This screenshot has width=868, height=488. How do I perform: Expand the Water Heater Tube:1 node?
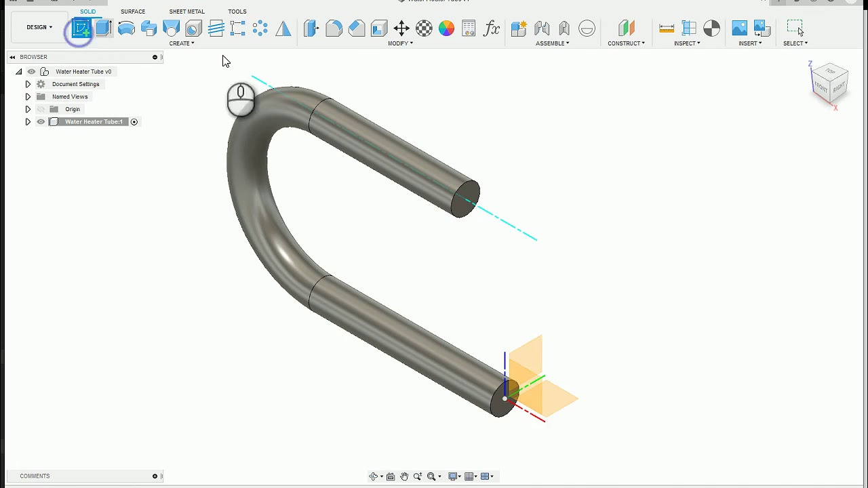point(28,122)
